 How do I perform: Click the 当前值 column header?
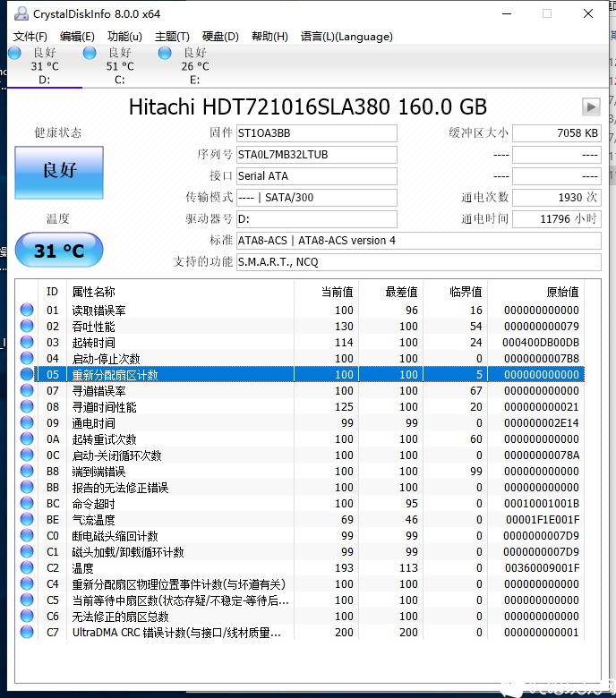326,292
